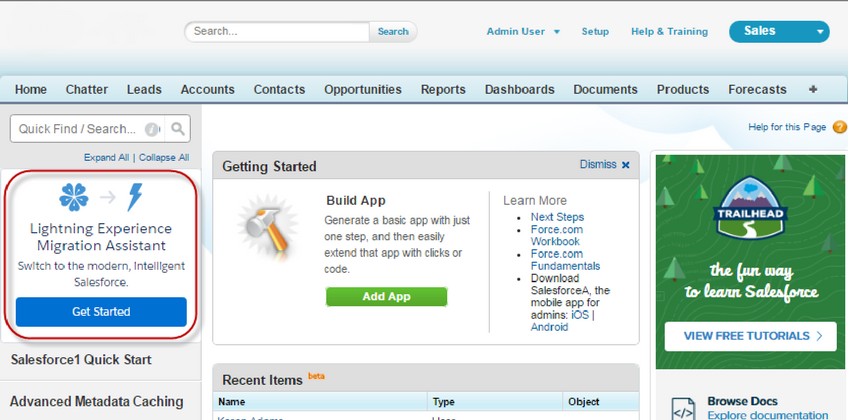Image resolution: width=848 pixels, height=420 pixels.
Task: Click the Quick Find magnifier icon
Action: [177, 129]
